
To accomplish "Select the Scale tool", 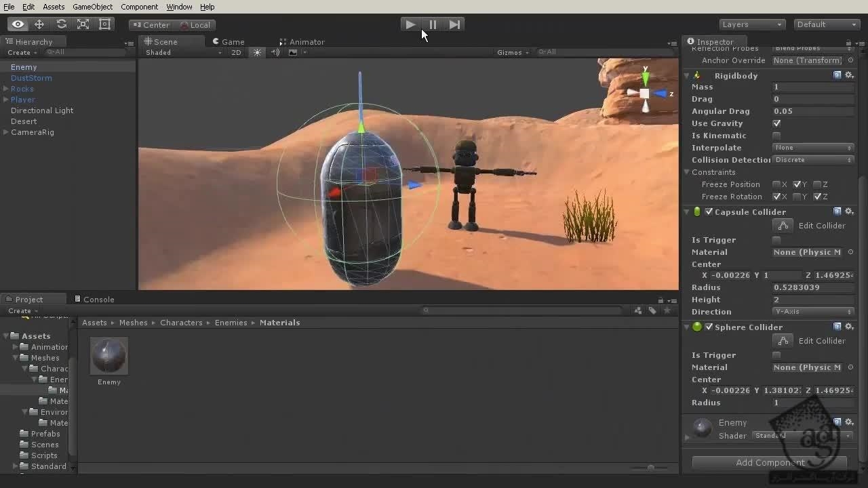I will [x=83, y=24].
